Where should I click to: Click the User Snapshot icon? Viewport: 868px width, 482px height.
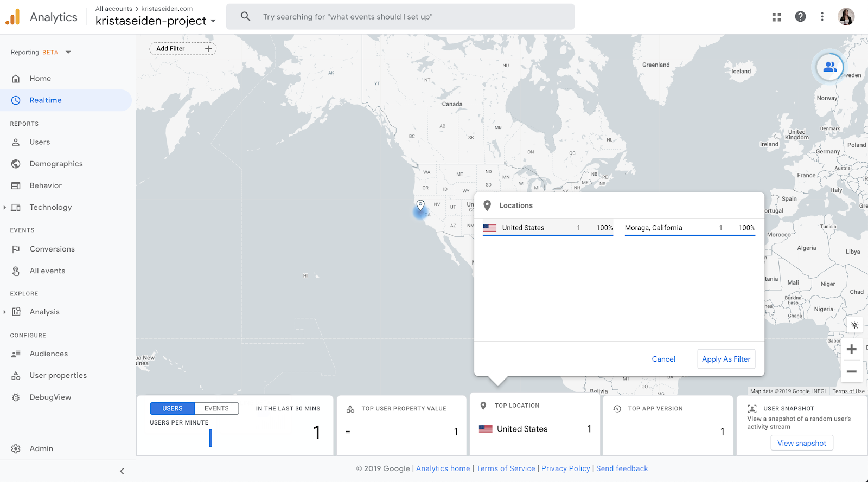tap(752, 409)
